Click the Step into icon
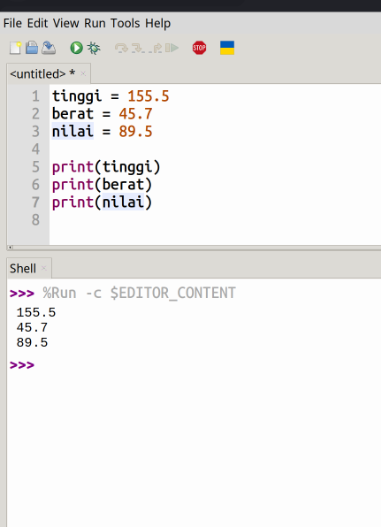Viewport: 381px width, 527px height. (139, 48)
